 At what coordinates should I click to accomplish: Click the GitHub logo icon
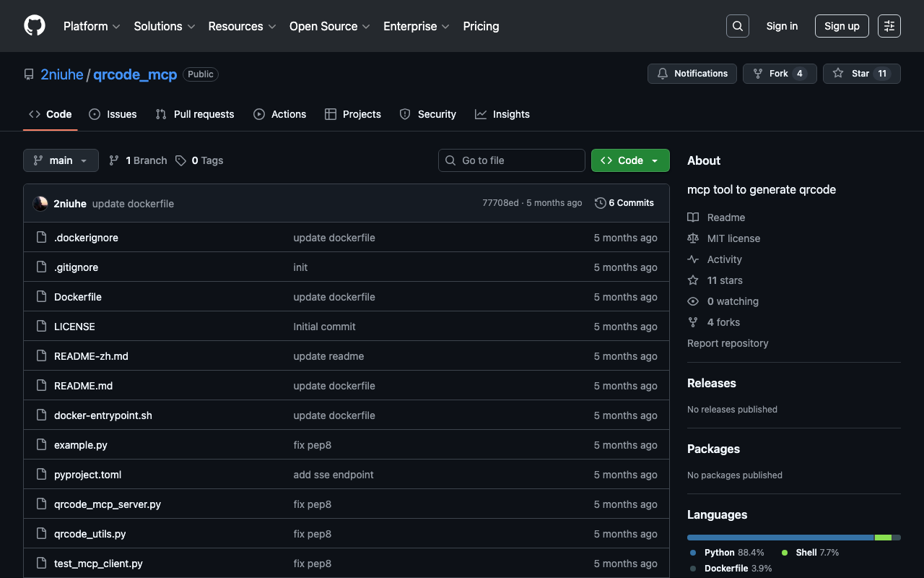pos(35,26)
